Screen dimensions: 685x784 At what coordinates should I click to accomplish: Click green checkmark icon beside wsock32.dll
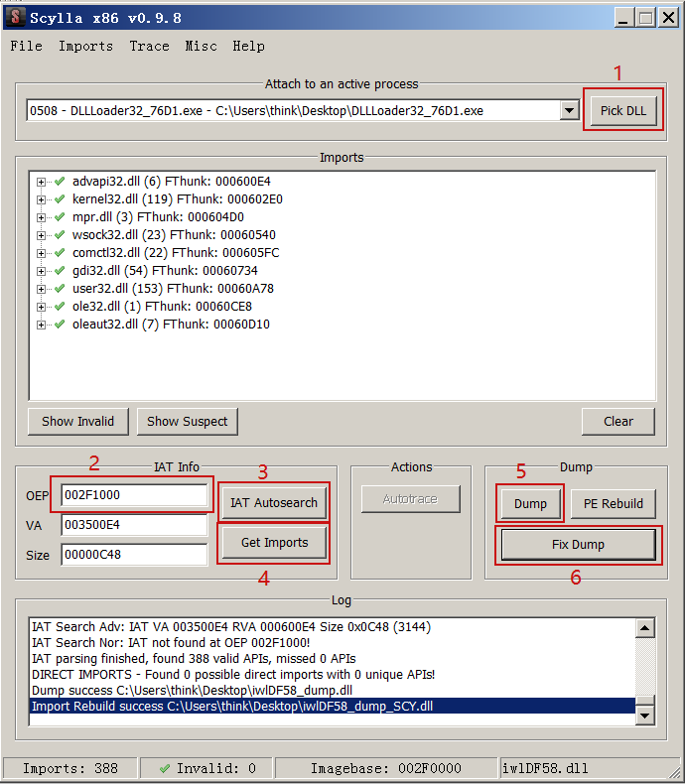[x=60, y=234]
